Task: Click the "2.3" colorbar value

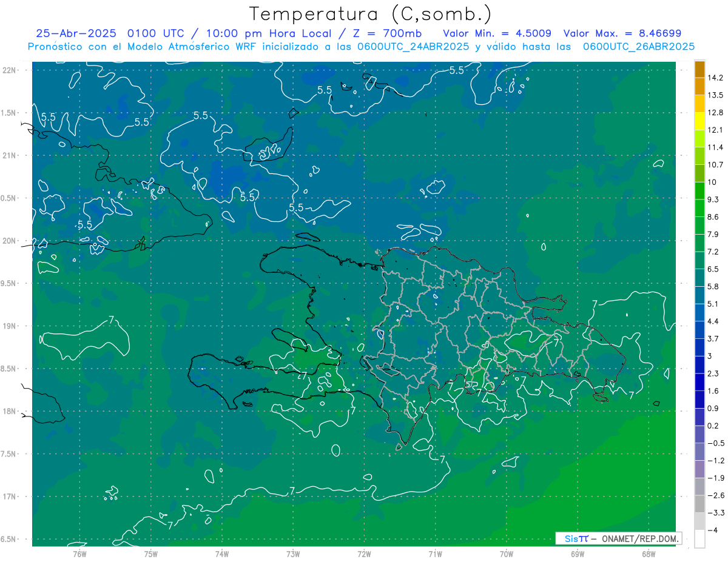Action: tap(713, 373)
